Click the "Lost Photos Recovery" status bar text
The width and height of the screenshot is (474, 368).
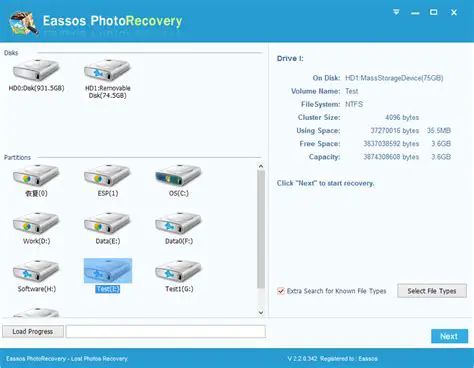(x=99, y=359)
